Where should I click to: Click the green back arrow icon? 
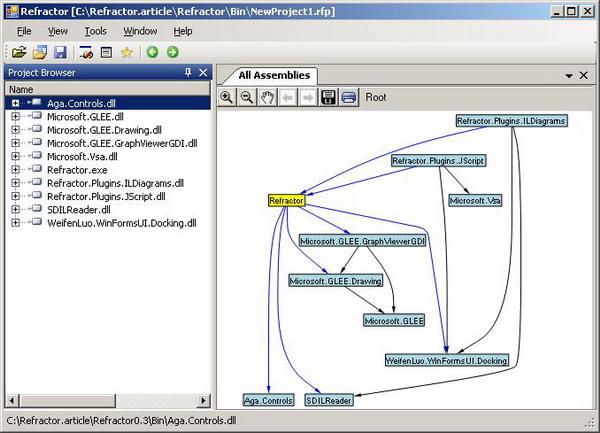coord(153,52)
